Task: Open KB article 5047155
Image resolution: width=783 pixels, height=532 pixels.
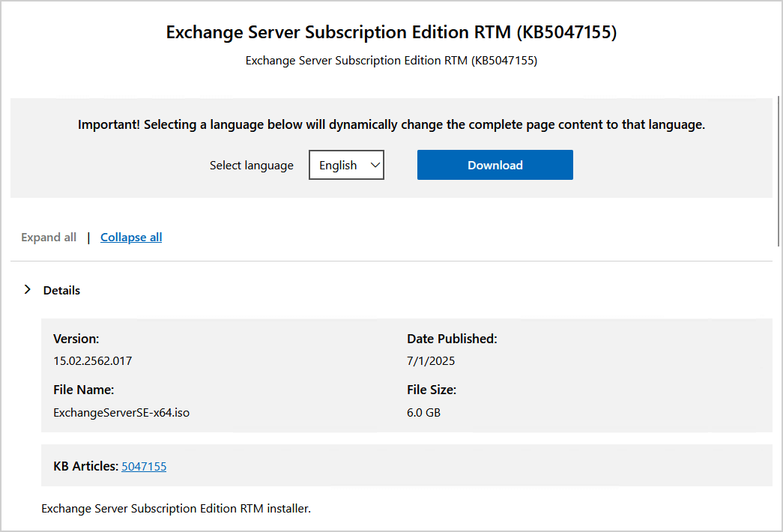Action: click(144, 465)
